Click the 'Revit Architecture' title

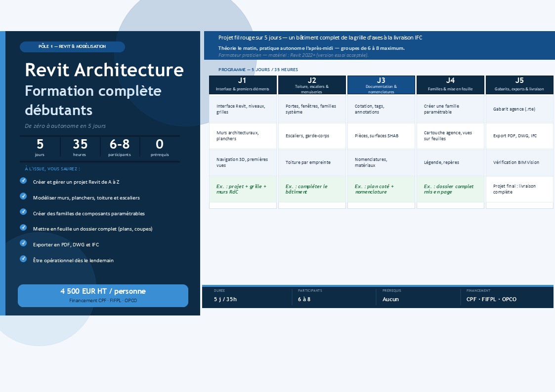point(104,70)
